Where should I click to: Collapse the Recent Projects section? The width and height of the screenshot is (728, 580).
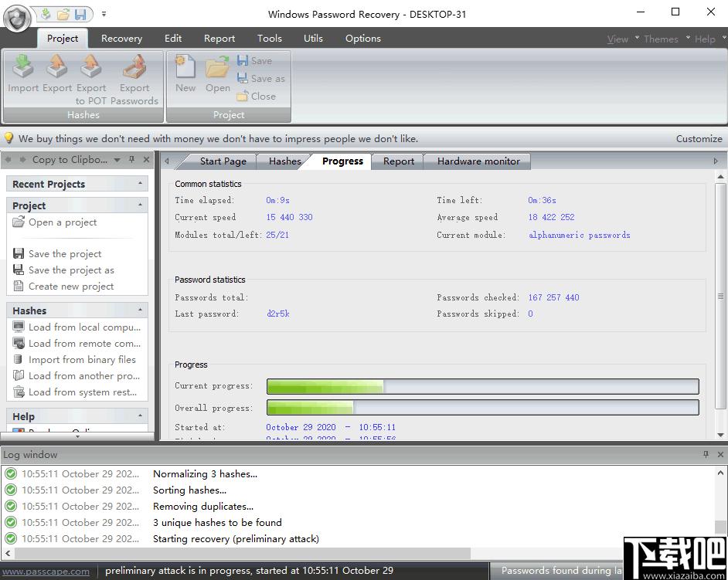point(140,184)
